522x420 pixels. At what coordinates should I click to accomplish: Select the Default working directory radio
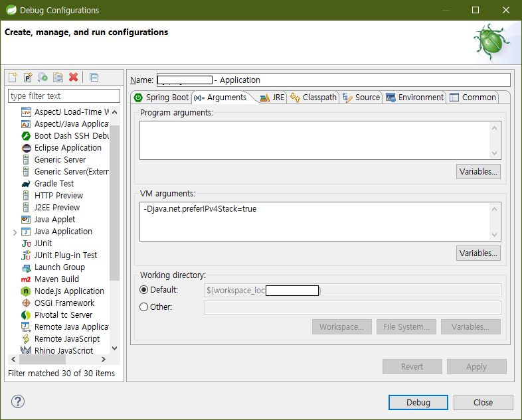pos(144,290)
